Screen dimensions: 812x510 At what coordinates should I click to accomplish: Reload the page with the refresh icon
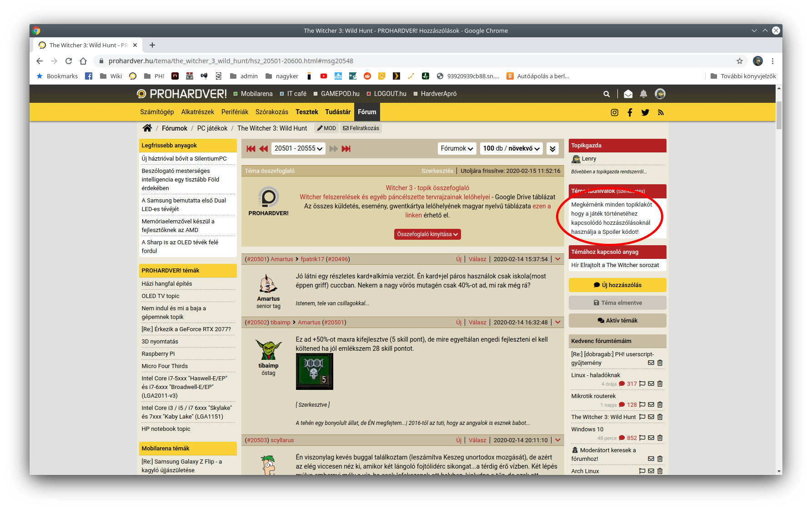pos(69,61)
